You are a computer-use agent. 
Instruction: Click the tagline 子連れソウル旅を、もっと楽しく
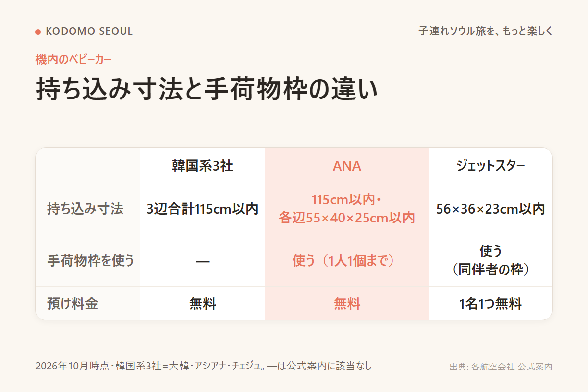[486, 31]
